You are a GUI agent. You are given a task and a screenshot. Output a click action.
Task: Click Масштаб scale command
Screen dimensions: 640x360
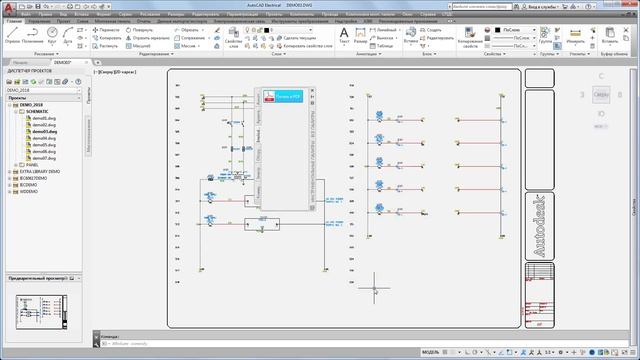(138, 46)
